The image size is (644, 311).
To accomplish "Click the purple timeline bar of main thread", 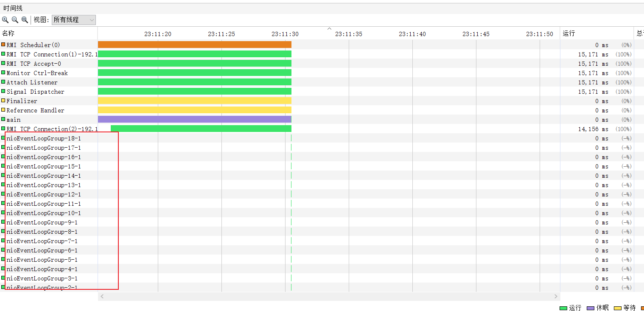I will click(195, 119).
